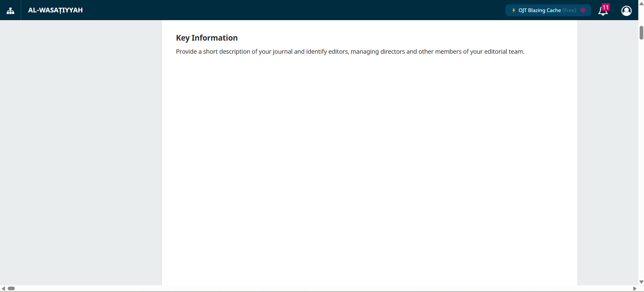Click the gray (Free) plan label
This screenshot has height=292, width=644.
569,10
